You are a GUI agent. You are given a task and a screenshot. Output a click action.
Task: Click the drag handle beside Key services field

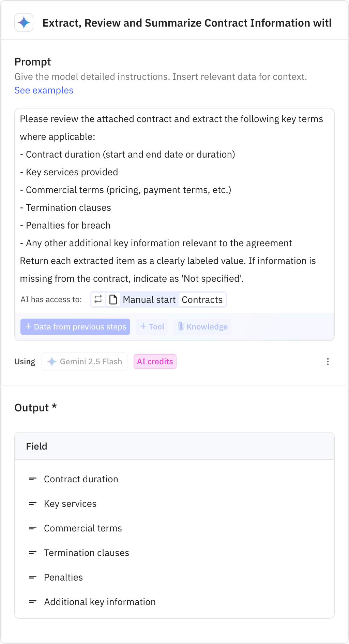[x=32, y=503]
